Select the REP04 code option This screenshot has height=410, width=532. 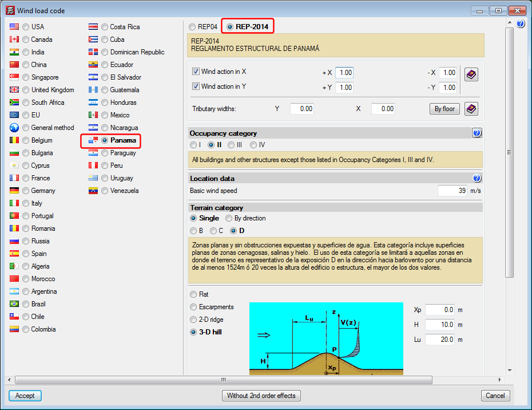point(192,27)
